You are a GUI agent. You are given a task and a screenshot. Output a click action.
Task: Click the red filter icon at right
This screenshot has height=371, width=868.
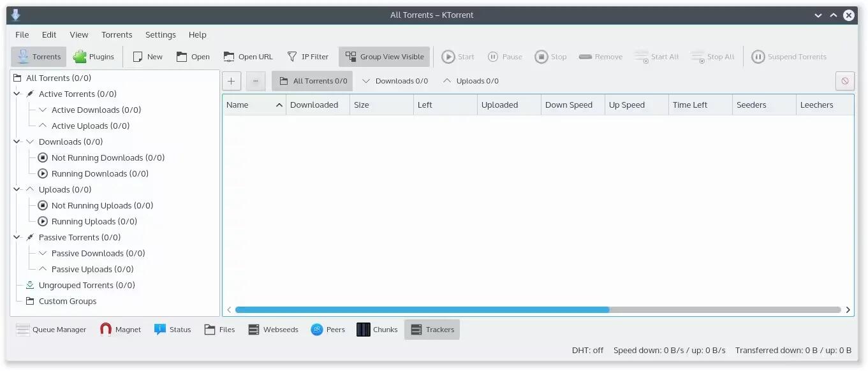845,81
